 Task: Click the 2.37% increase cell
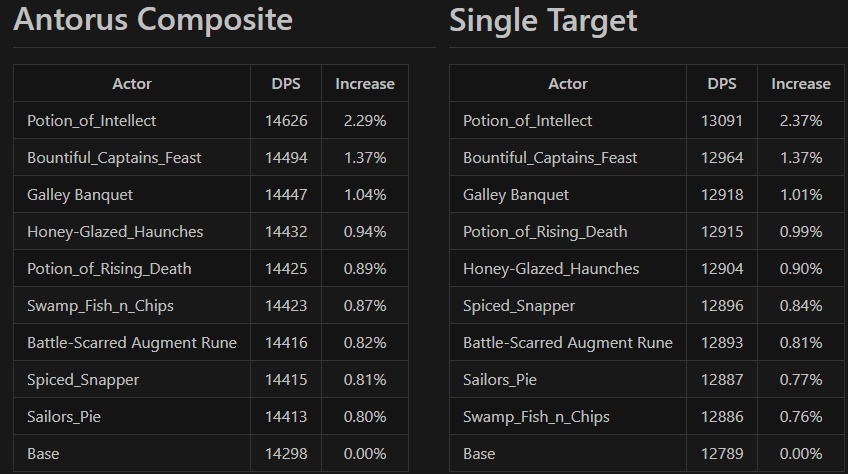tap(801, 121)
